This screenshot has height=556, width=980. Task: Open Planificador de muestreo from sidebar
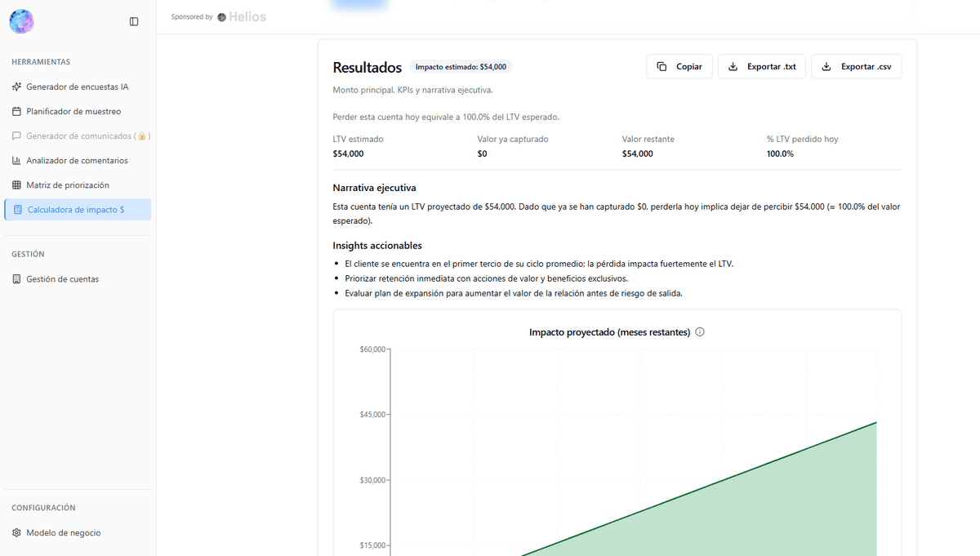(73, 111)
